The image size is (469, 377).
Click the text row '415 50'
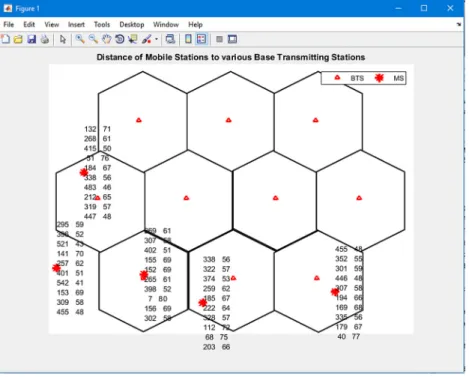coord(97,148)
